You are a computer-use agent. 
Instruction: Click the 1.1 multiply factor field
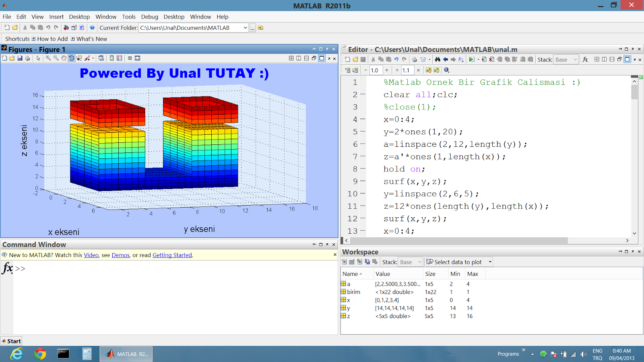coord(407,70)
